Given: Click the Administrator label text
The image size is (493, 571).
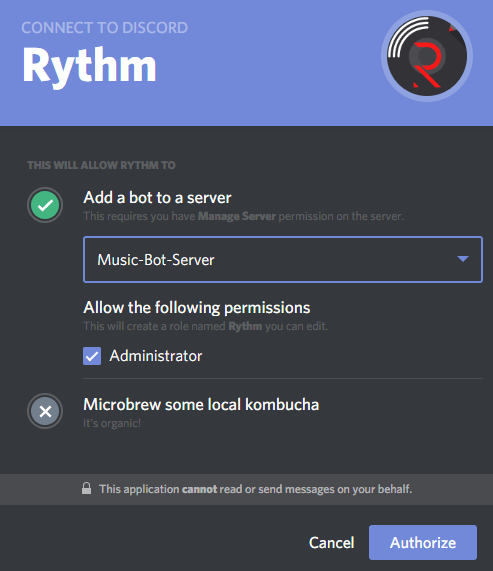Looking at the screenshot, I should pos(156,356).
